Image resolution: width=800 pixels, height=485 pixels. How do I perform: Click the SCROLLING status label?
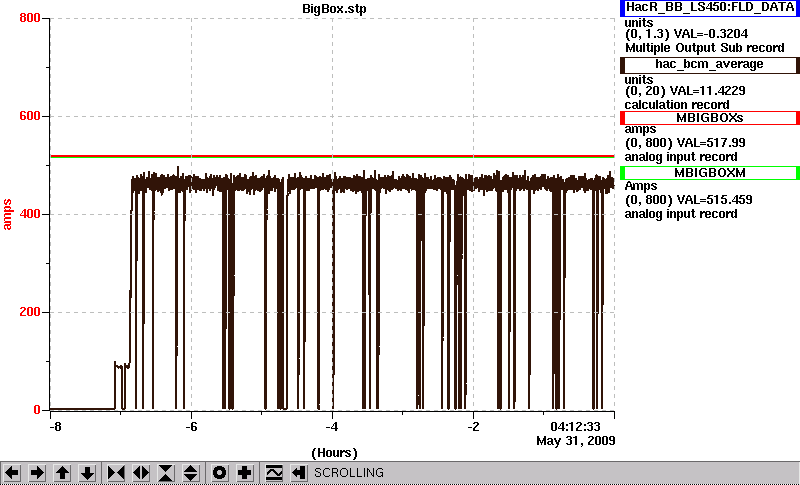[349, 473]
